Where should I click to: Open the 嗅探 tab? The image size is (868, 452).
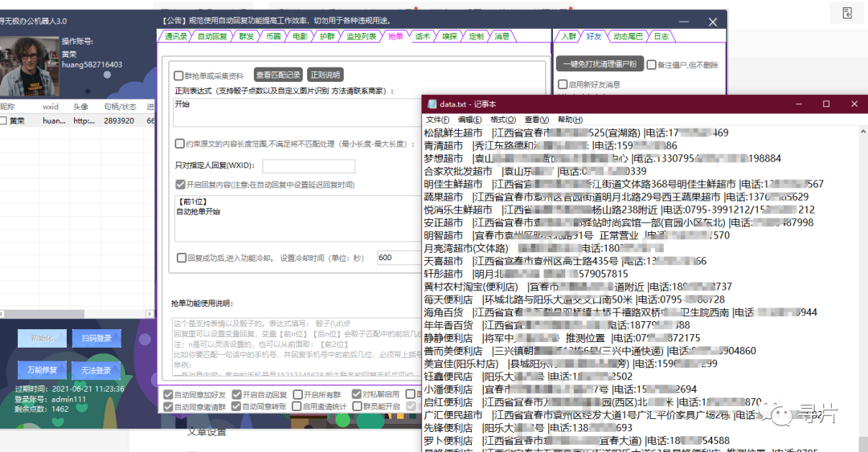click(x=449, y=36)
